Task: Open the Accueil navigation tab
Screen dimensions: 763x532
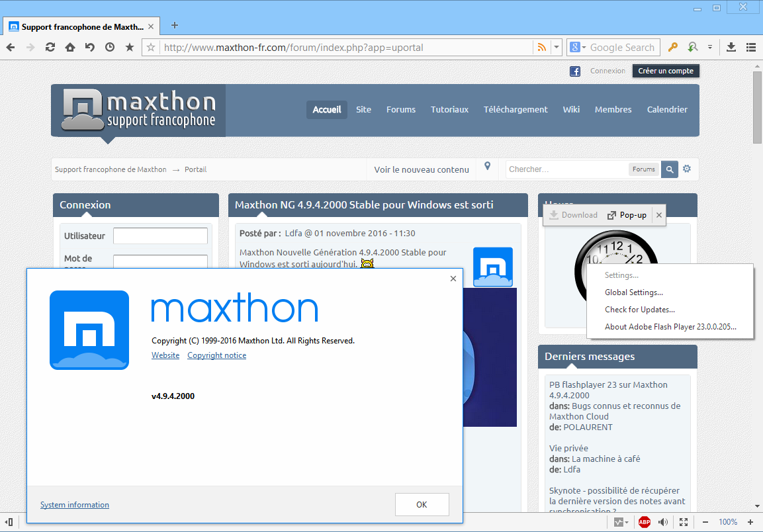Action: tap(327, 110)
